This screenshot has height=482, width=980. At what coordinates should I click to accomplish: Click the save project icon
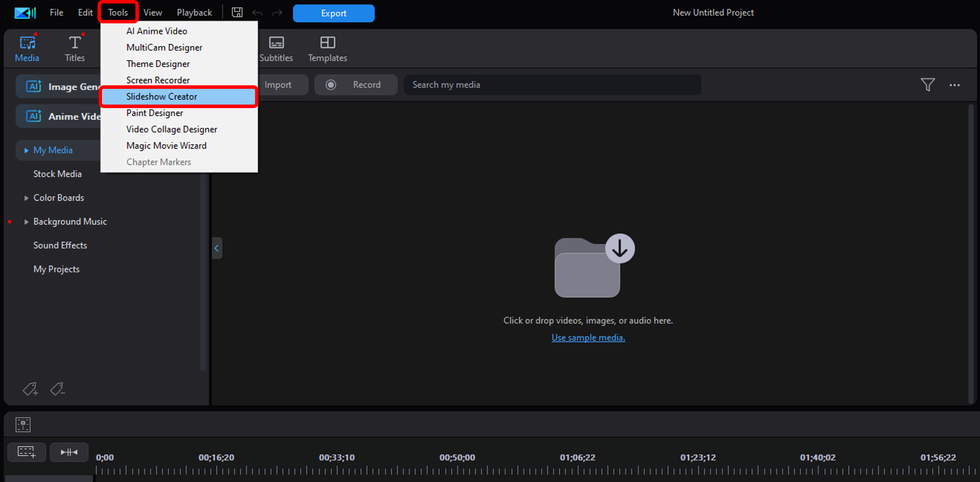pos(237,12)
